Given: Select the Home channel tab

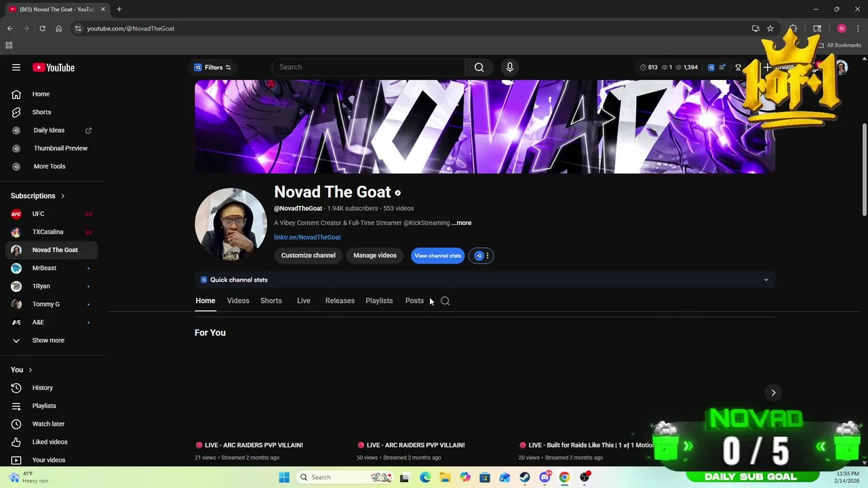Looking at the screenshot, I should (x=205, y=301).
